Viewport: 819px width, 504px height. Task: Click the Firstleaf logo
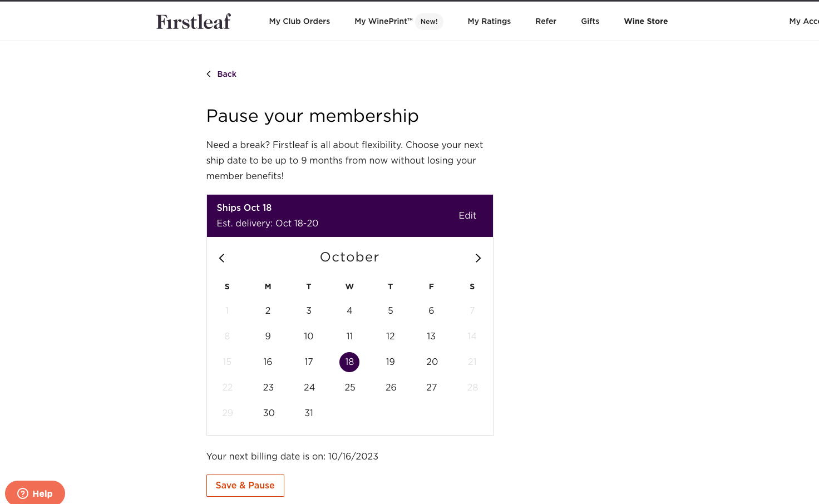click(193, 21)
